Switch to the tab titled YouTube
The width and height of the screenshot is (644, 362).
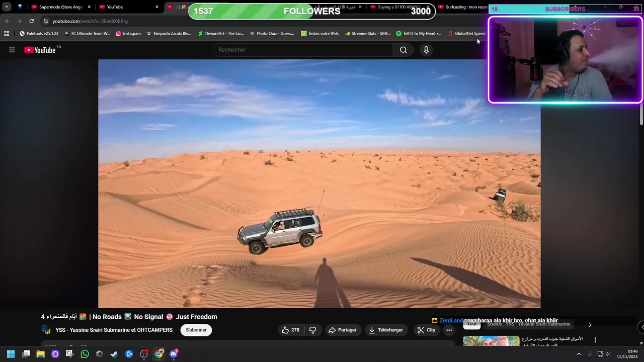pyautogui.click(x=128, y=7)
